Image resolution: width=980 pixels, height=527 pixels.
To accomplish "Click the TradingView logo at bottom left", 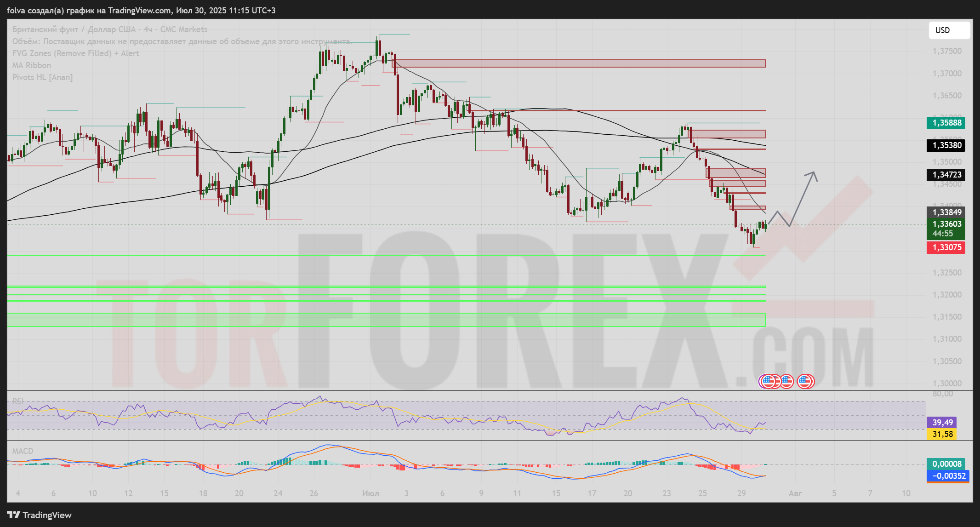I will pyautogui.click(x=39, y=515).
